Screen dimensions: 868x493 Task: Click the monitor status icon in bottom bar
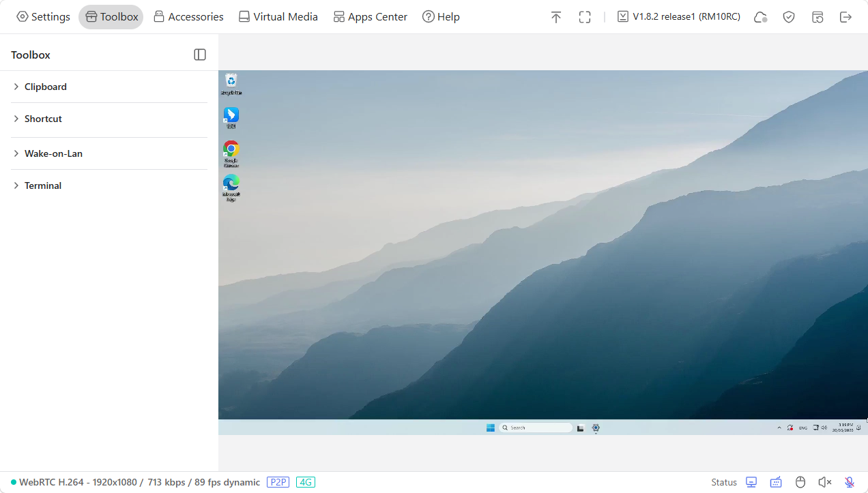[x=751, y=482]
